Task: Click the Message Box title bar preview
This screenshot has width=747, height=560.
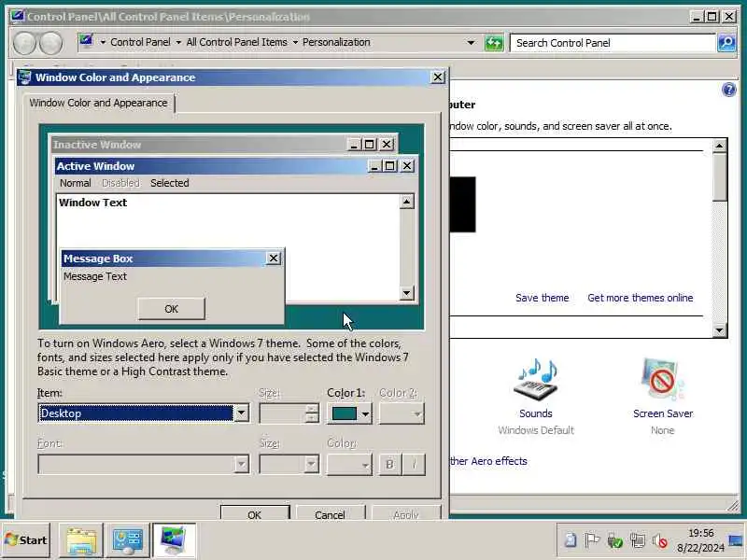Action: [164, 259]
